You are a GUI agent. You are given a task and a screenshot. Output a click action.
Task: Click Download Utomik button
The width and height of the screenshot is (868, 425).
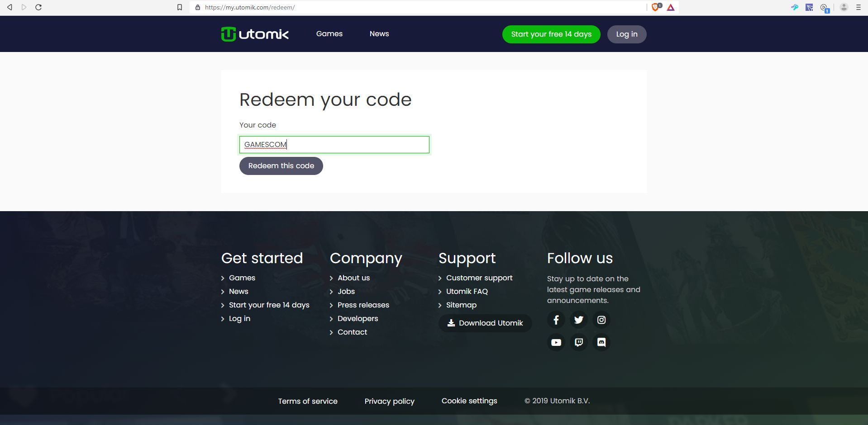pyautogui.click(x=485, y=323)
